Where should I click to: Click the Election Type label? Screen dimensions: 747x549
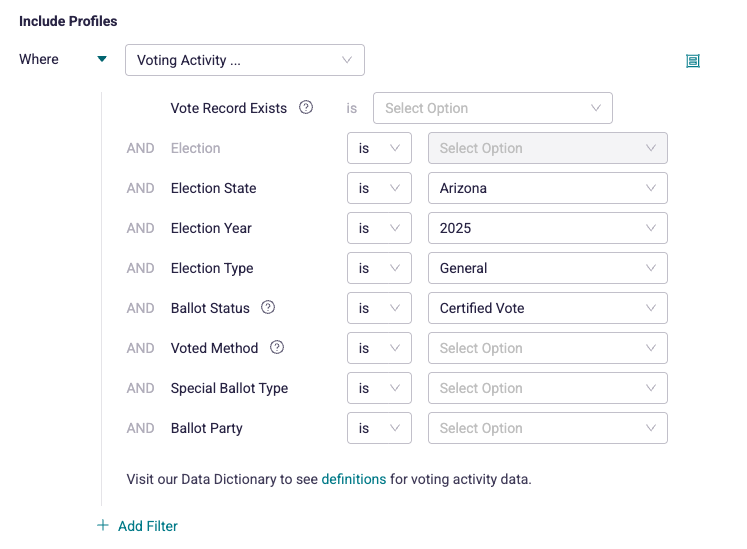212,268
